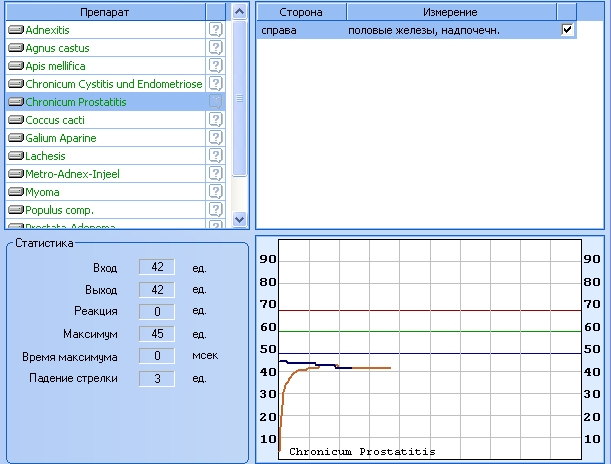Image resolution: width=611 pixels, height=464 pixels.
Task: Click the help icon next to Adnexitis
Action: [215, 30]
